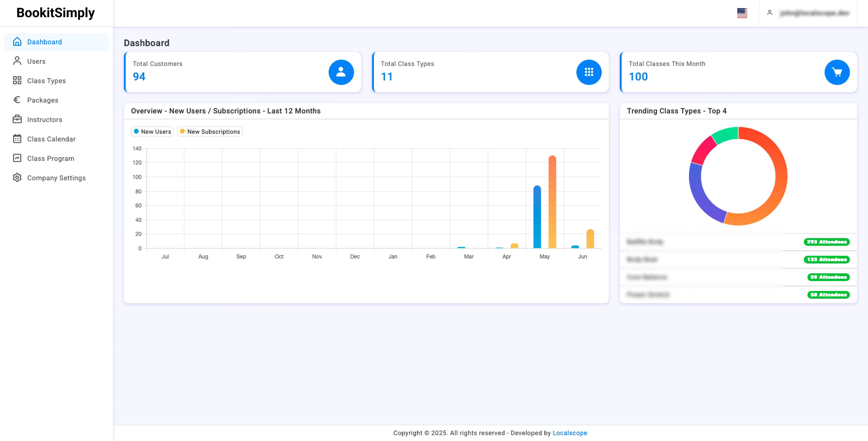Click the Class Program chart icon
This screenshot has height=441, width=868.
[17, 158]
